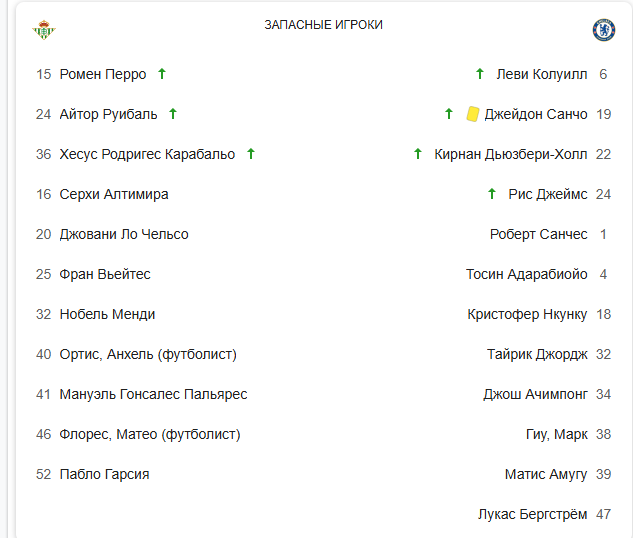Click the Chelsea club crest

click(604, 30)
